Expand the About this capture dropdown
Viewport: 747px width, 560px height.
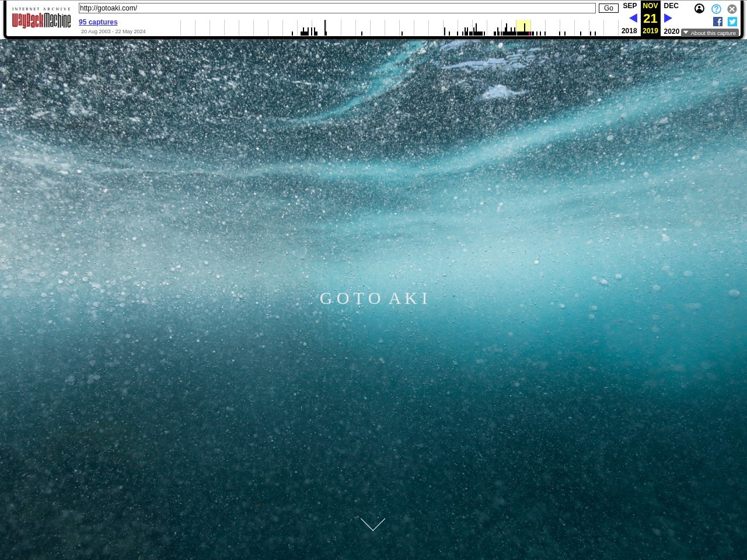[710, 33]
